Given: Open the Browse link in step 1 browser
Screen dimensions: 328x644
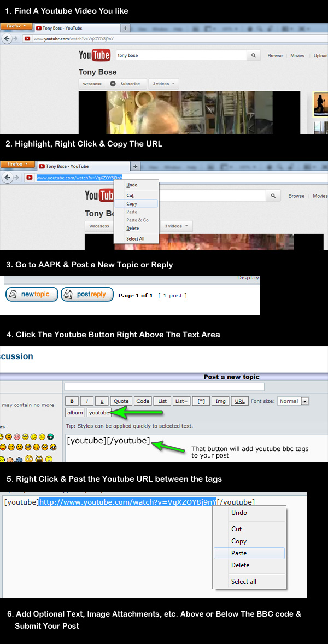Looking at the screenshot, I should [x=275, y=56].
